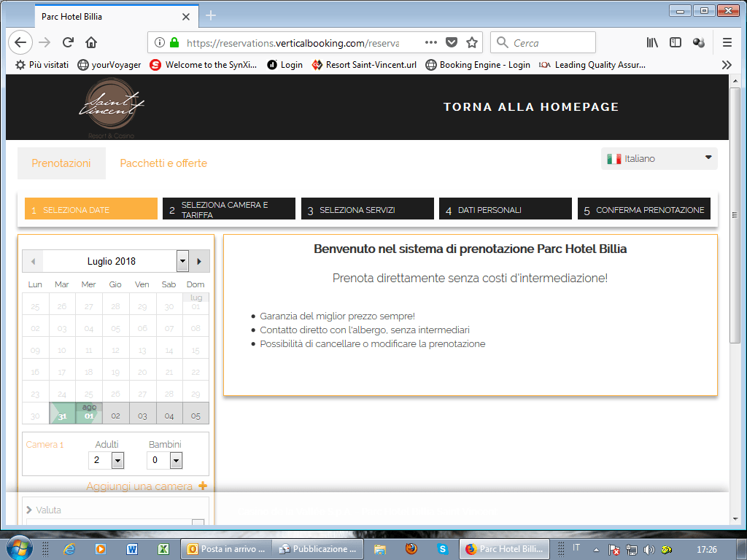Screen dimensions: 747x560
Task: Close the Parc Hotel Billia tab
Action: pyautogui.click(x=186, y=17)
